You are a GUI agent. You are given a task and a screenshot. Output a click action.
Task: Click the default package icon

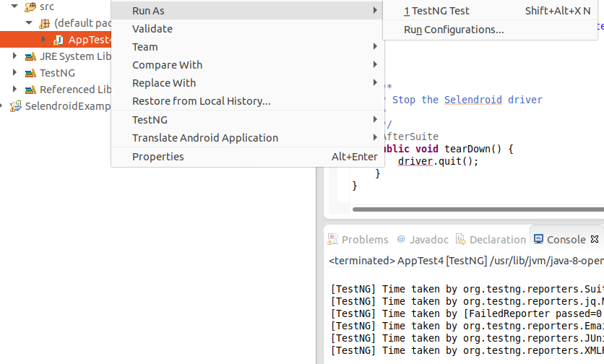[x=45, y=24]
